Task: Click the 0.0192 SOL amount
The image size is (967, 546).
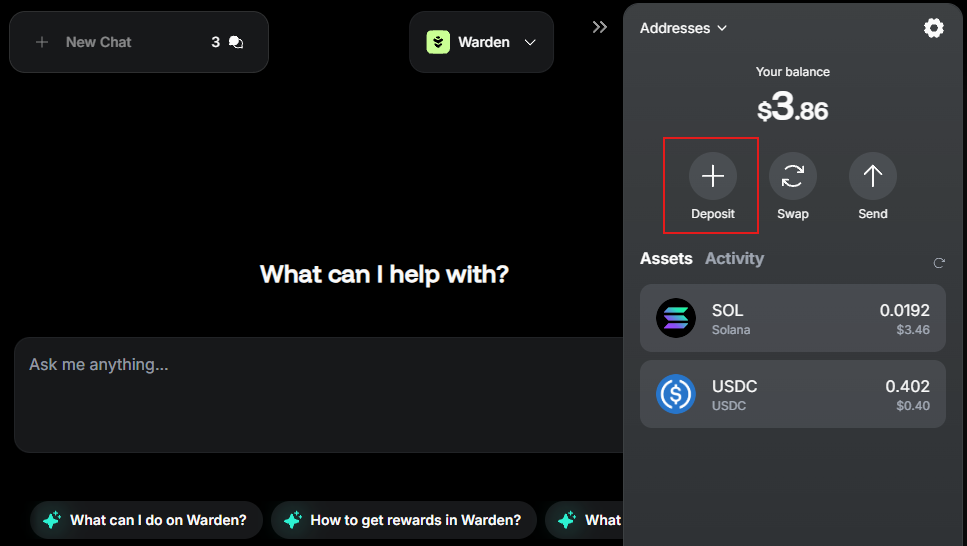Action: [904, 310]
